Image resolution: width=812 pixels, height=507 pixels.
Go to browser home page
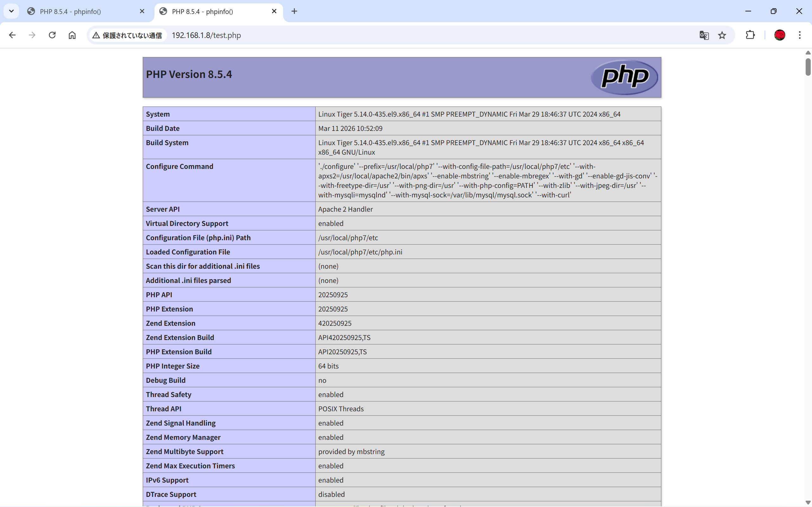[72, 35]
